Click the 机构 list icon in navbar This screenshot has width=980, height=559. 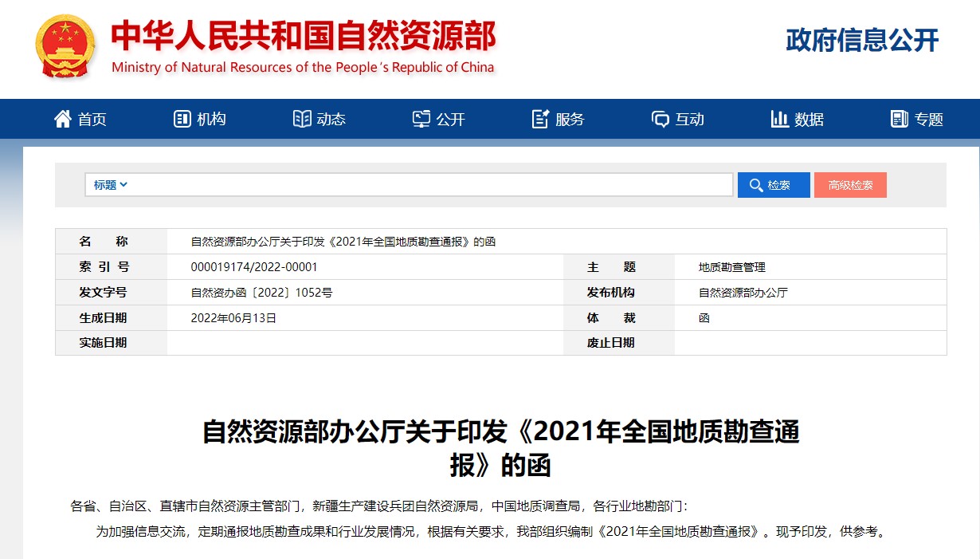[182, 119]
